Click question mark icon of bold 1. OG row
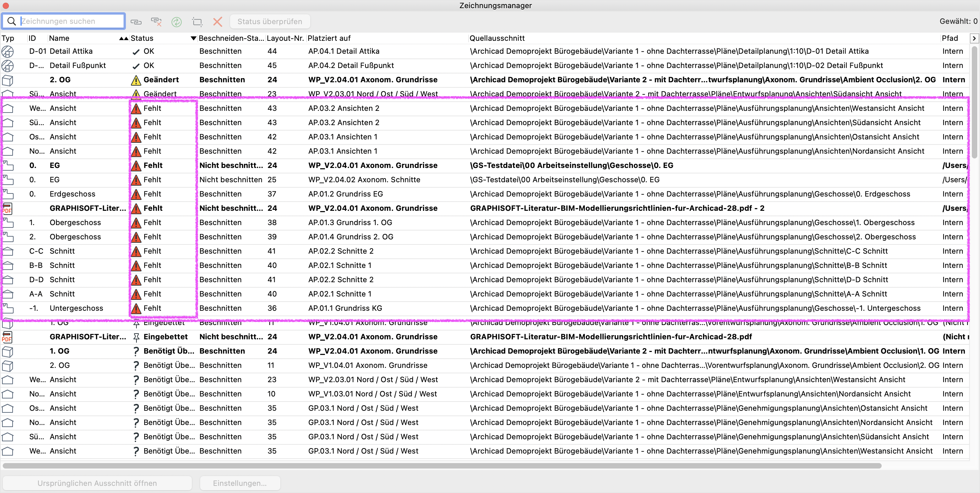 136,351
